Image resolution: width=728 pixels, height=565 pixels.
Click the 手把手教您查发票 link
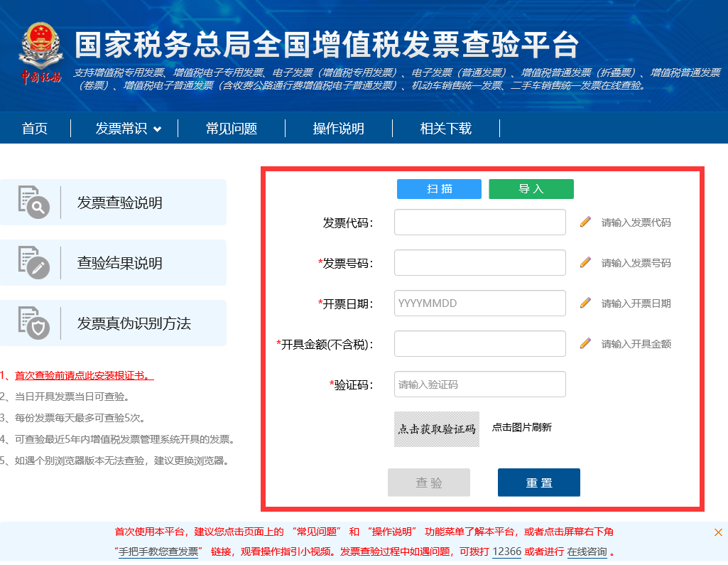pos(158,551)
